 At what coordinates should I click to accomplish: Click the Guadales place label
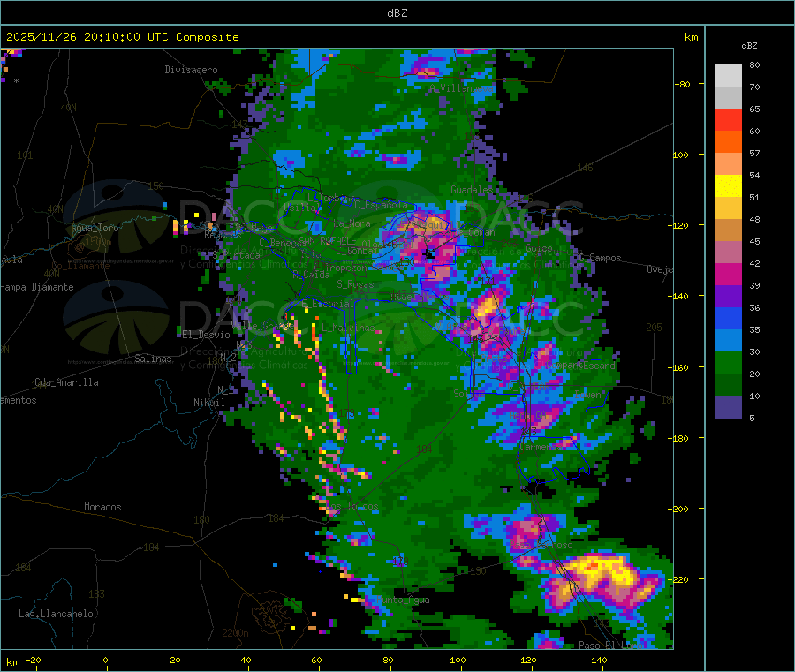pyautogui.click(x=472, y=190)
